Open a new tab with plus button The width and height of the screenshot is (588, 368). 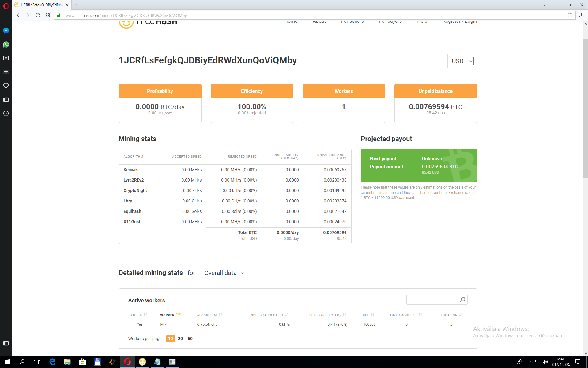76,5
